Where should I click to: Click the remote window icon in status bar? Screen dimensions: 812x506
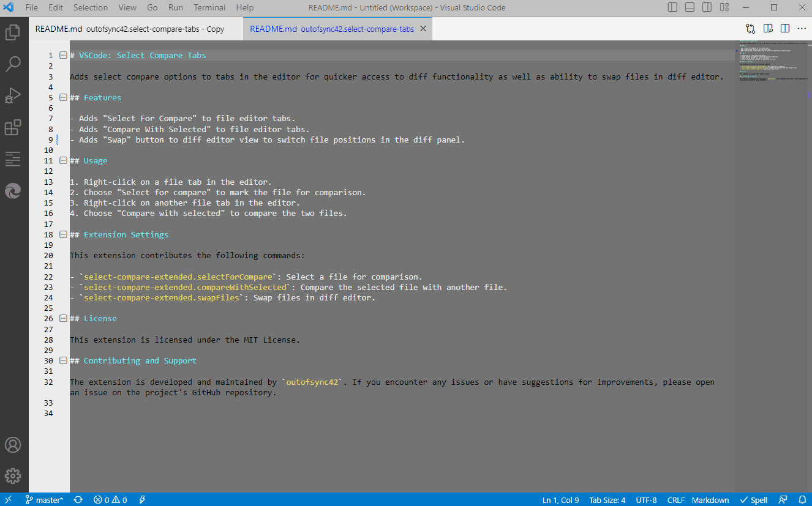[x=8, y=500]
